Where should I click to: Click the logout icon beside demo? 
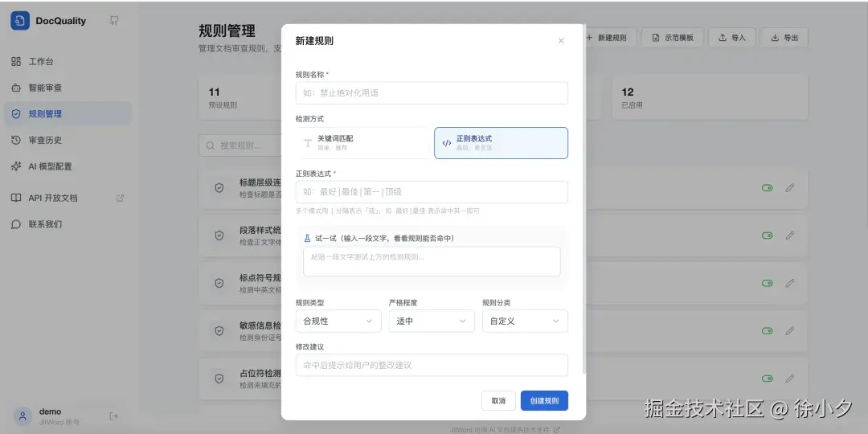114,416
